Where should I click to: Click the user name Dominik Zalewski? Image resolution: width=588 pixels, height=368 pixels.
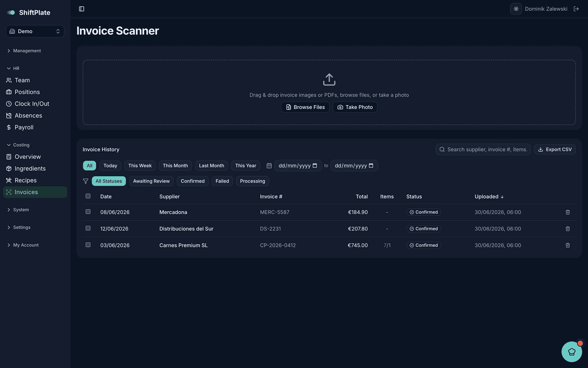[x=546, y=9]
